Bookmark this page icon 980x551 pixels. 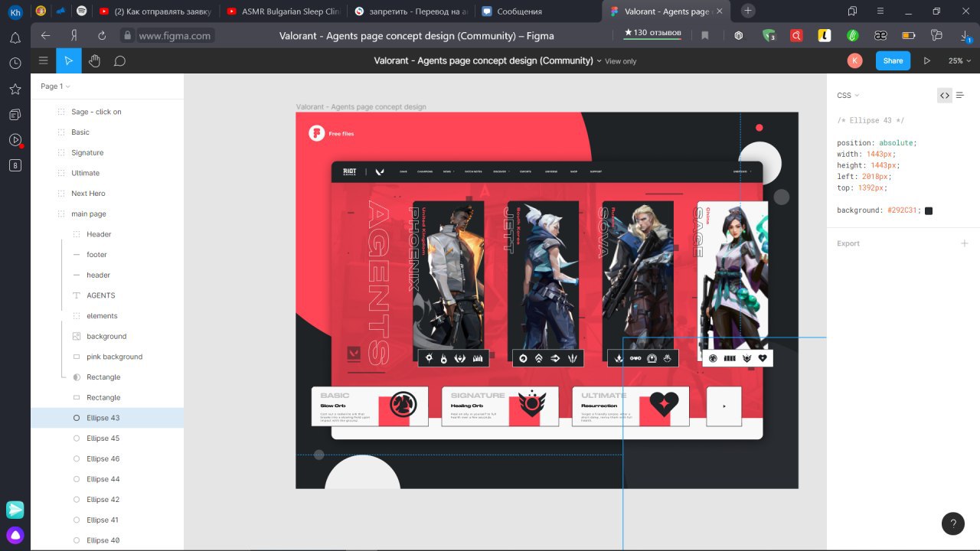pyautogui.click(x=705, y=35)
